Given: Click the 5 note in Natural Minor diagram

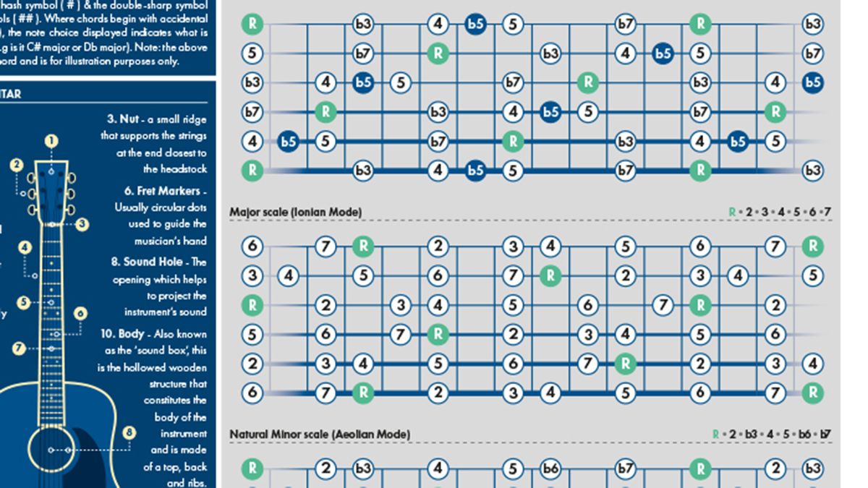Looking at the screenshot, I should [513, 468].
